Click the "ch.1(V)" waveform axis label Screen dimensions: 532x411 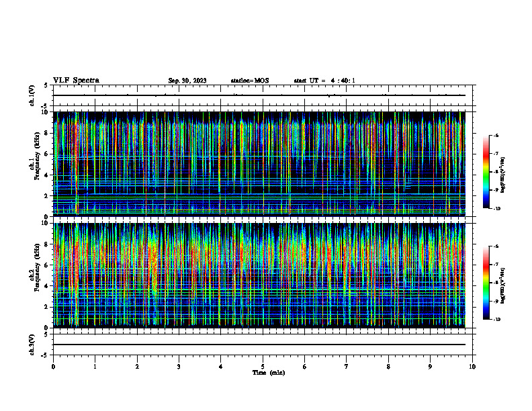click(x=32, y=95)
